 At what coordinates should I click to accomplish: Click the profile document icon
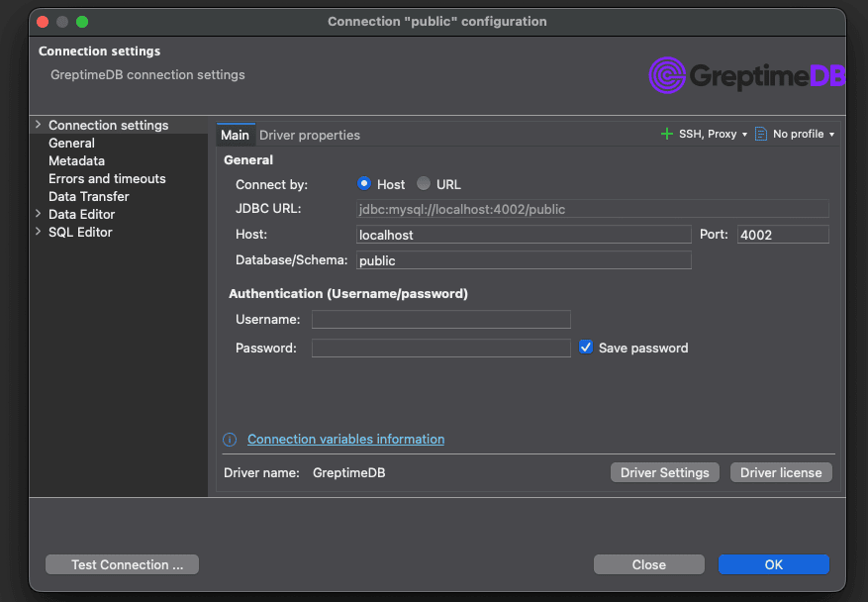761,134
